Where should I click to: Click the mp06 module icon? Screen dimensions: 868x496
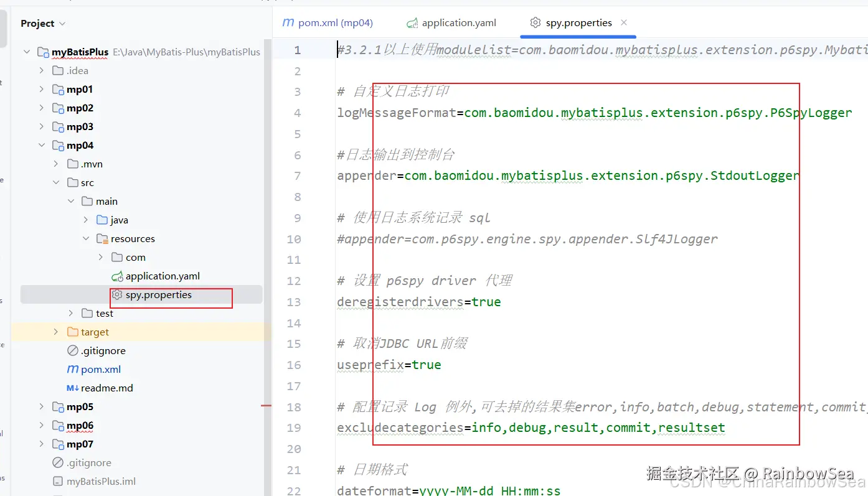point(58,425)
